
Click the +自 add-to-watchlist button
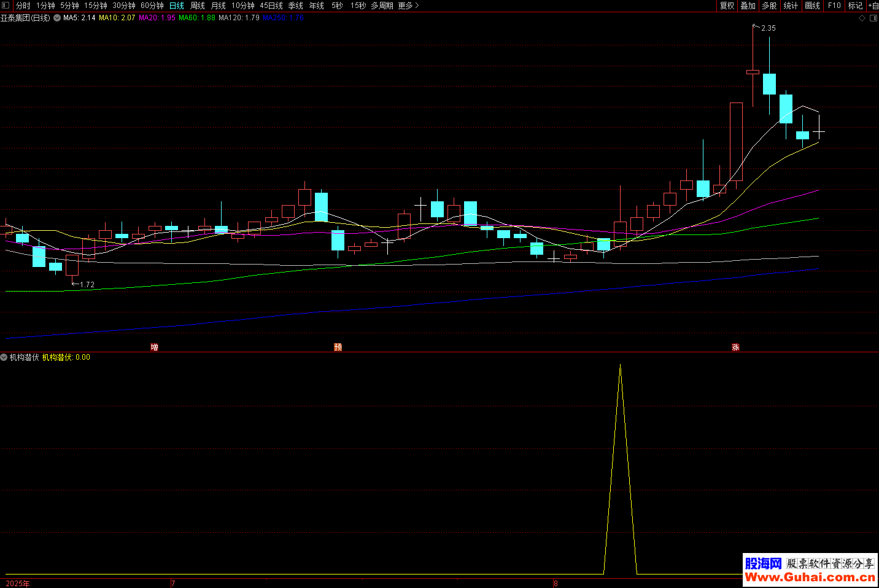tap(873, 6)
